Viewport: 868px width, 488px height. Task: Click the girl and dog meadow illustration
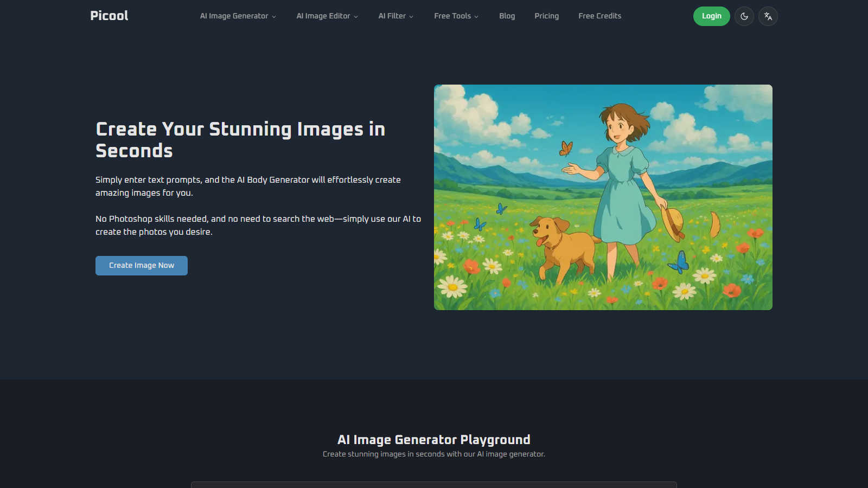coord(603,197)
